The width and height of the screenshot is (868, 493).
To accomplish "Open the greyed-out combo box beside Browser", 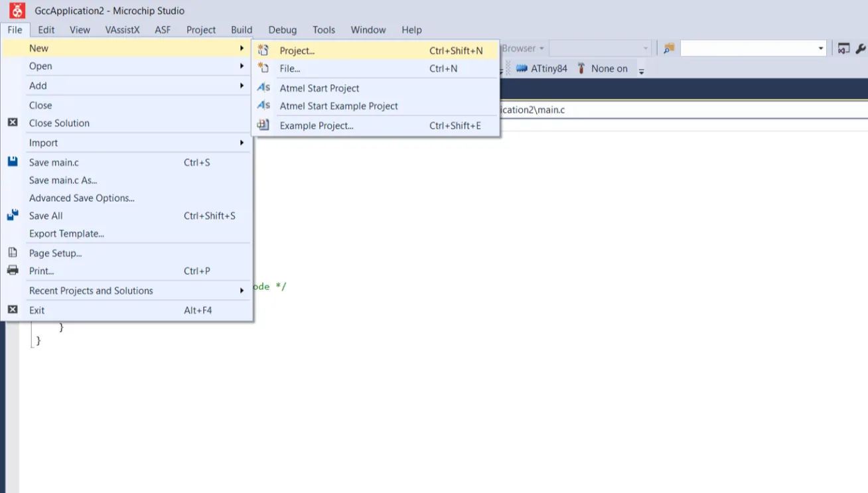I will click(600, 48).
